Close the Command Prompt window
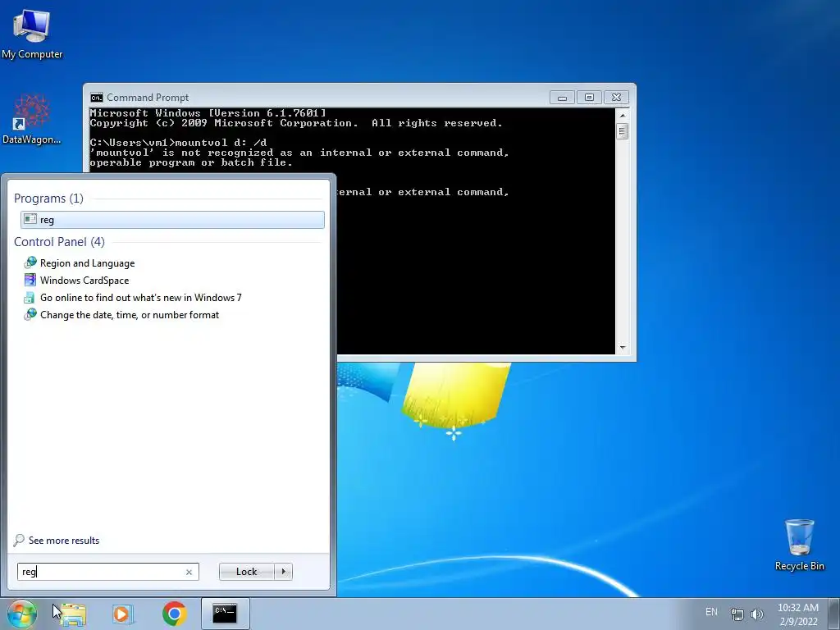Viewport: 840px width, 630px height. (616, 98)
